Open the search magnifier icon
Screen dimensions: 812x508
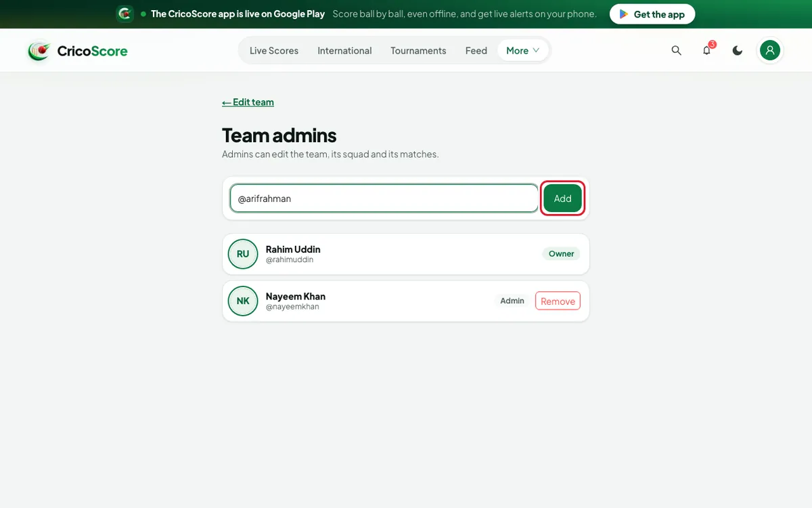click(676, 51)
